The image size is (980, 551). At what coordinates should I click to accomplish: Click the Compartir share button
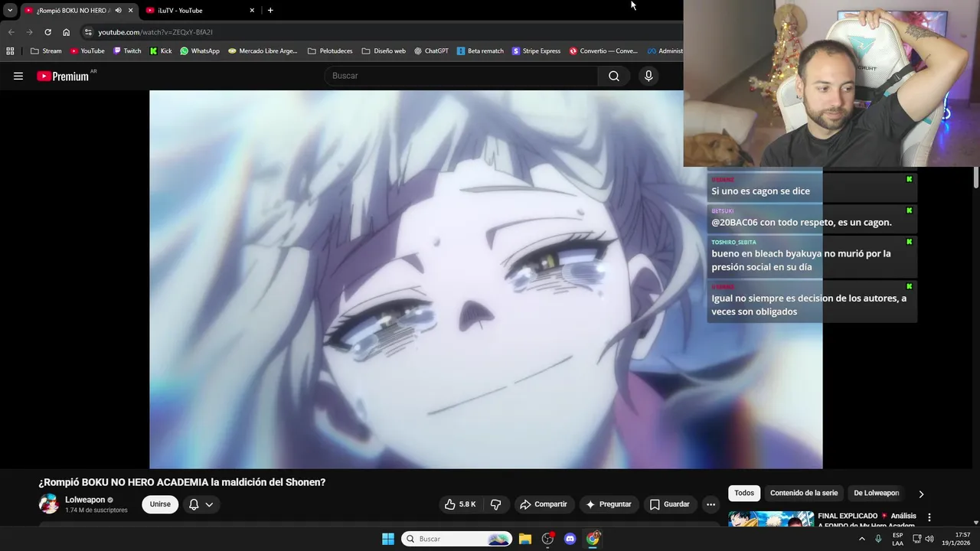point(543,504)
